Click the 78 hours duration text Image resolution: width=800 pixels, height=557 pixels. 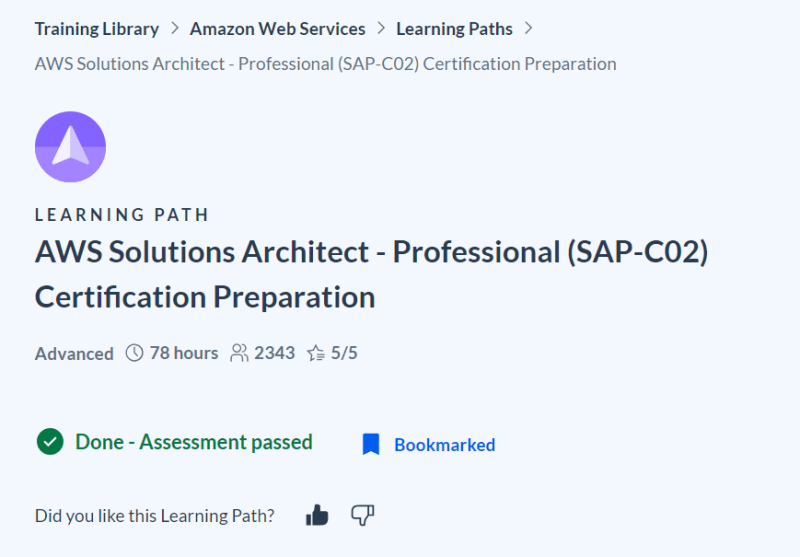click(x=184, y=353)
